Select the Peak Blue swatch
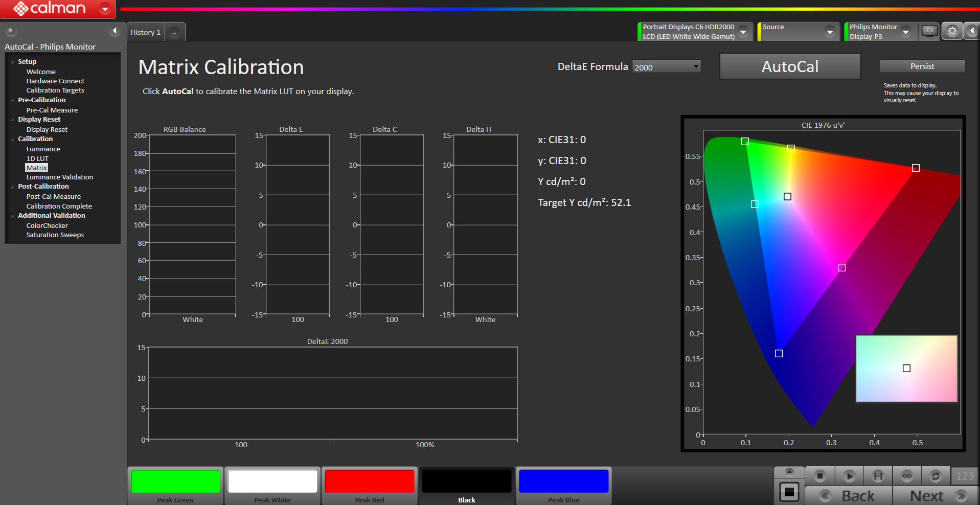This screenshot has height=505, width=980. [x=564, y=486]
